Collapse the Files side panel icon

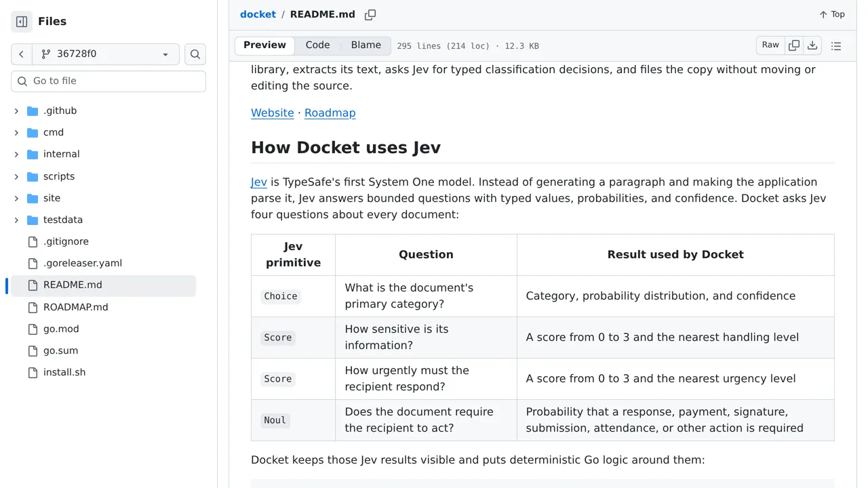(x=22, y=22)
